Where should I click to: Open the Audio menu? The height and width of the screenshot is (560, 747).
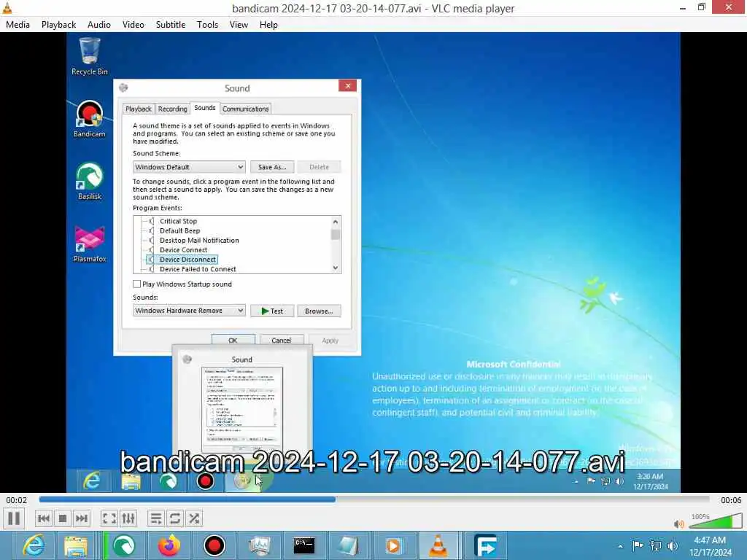click(x=99, y=25)
